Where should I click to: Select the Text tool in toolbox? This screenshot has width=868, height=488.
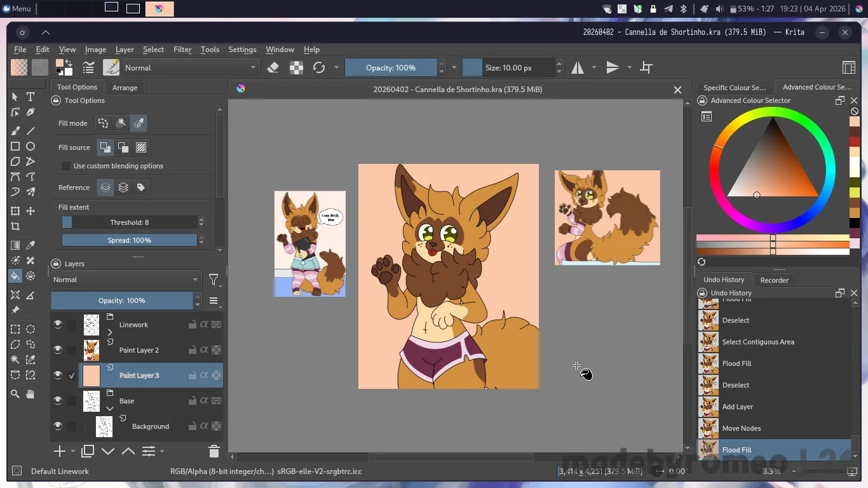click(30, 97)
